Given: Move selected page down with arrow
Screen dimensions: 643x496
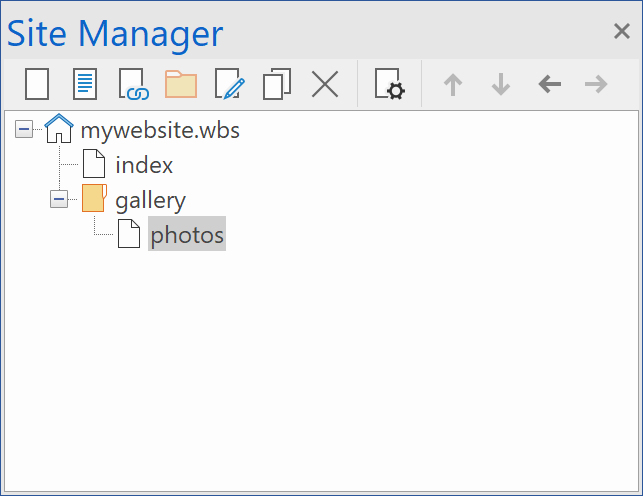Looking at the screenshot, I should coord(501,85).
